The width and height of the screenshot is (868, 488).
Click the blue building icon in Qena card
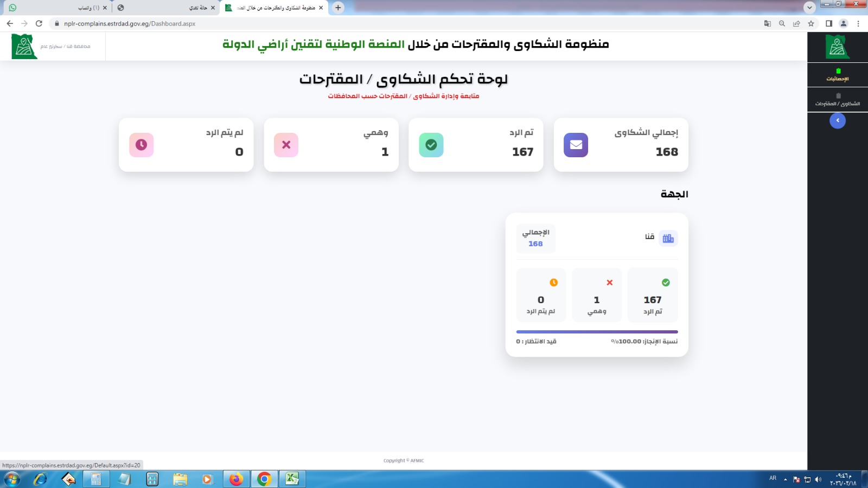pyautogui.click(x=668, y=238)
